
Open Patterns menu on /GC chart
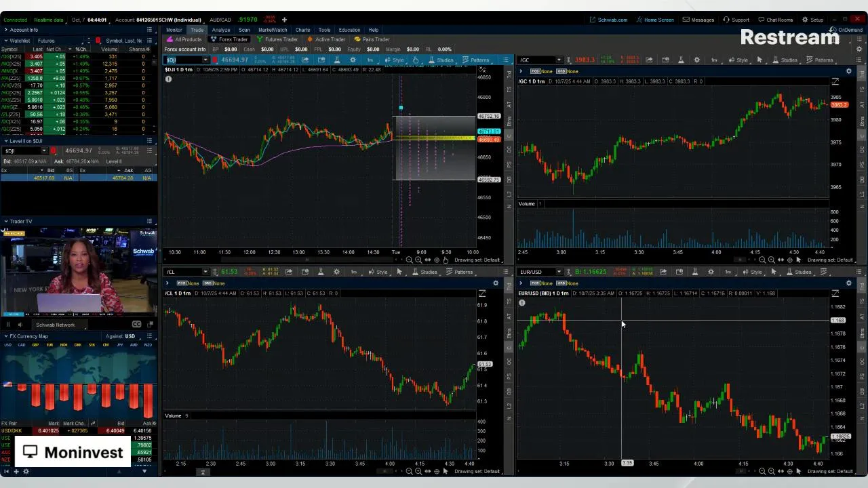tap(820, 60)
